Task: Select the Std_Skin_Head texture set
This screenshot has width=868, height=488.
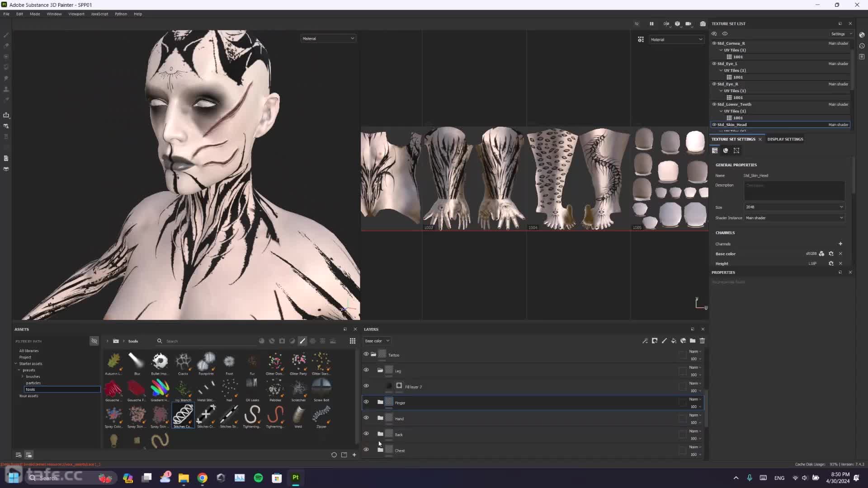Action: 781,125
